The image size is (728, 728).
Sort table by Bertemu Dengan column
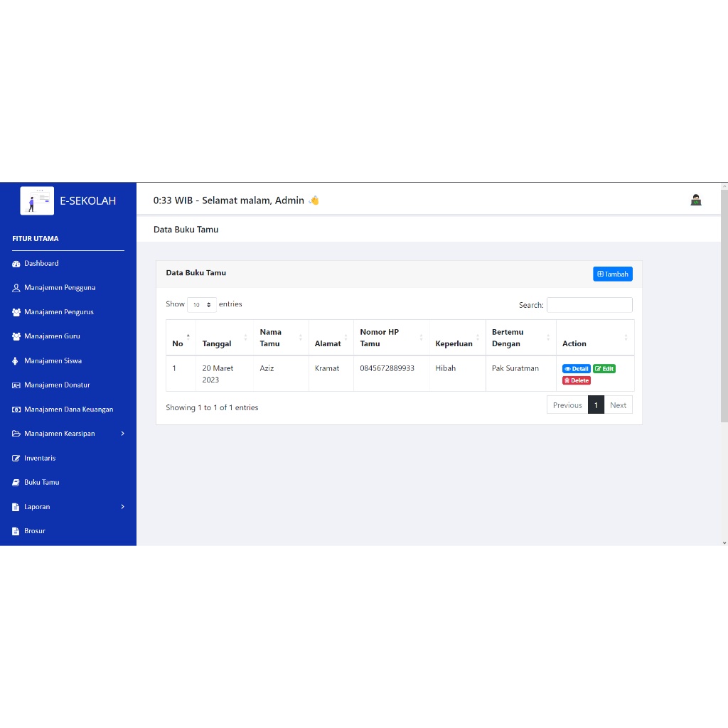[521, 338]
